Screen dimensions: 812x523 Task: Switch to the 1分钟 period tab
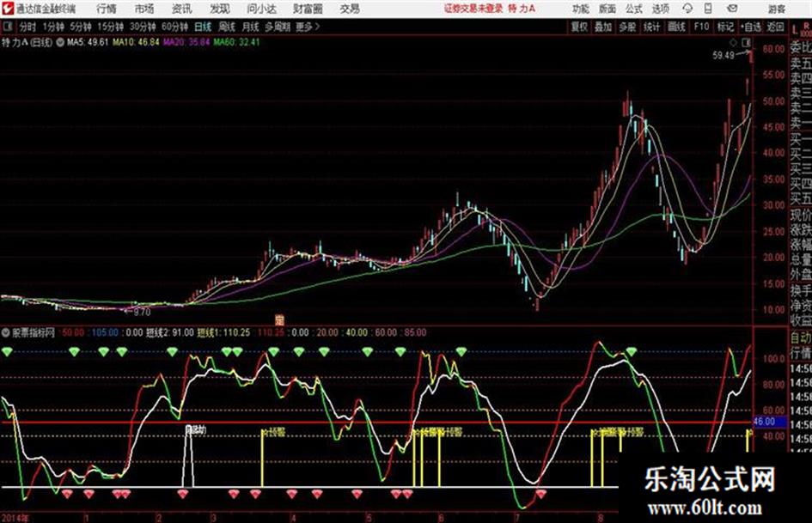(53, 27)
